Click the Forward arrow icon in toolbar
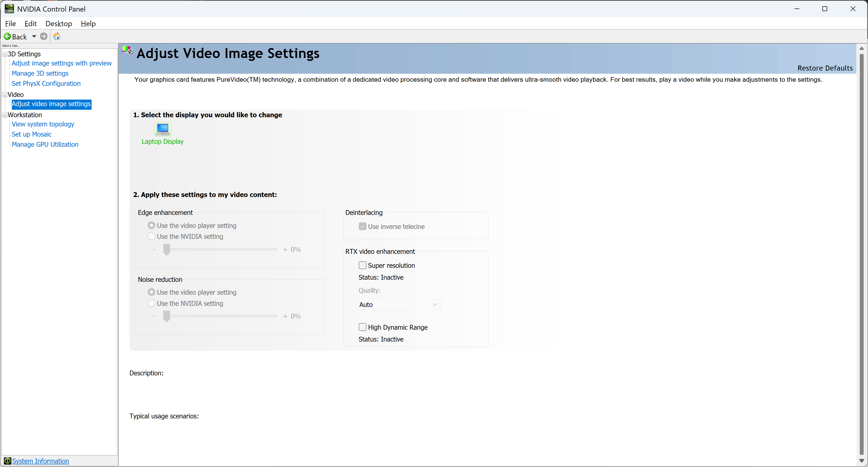868x467 pixels. (x=43, y=36)
